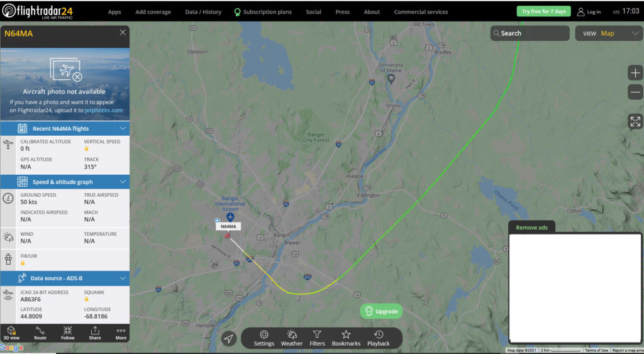Toggle fullscreen map view
The image size is (644, 354).
(635, 121)
